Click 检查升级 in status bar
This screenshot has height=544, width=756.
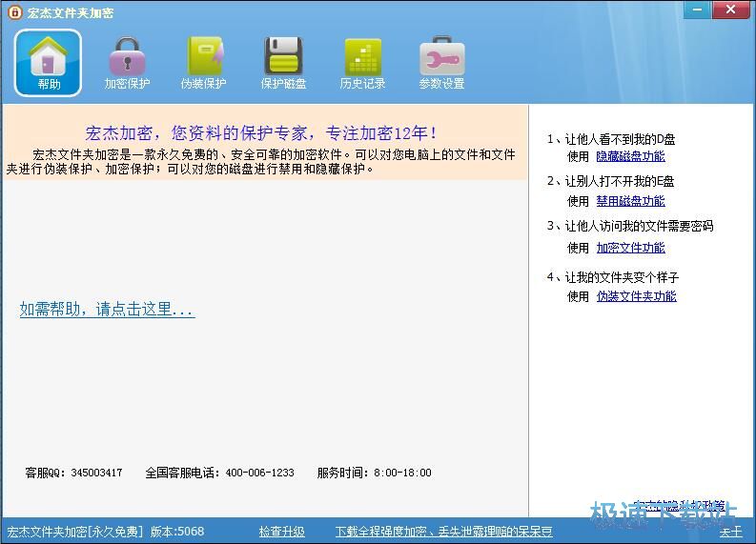(281, 532)
